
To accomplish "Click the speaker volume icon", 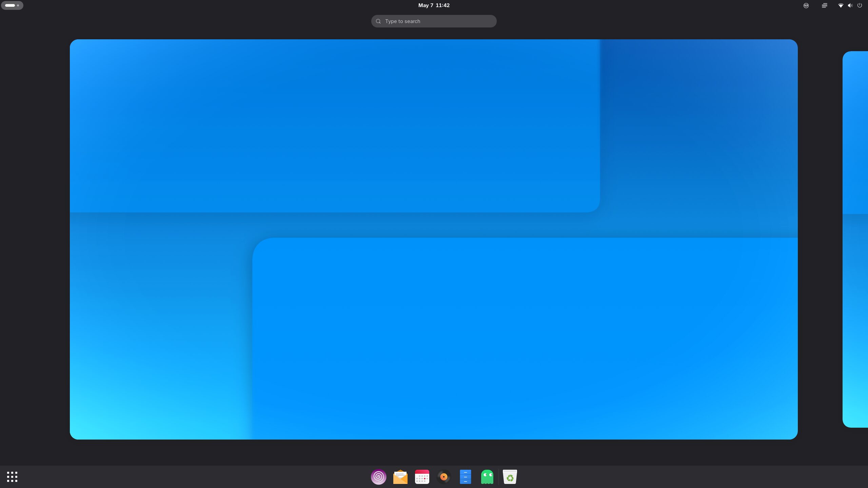I will point(850,5).
